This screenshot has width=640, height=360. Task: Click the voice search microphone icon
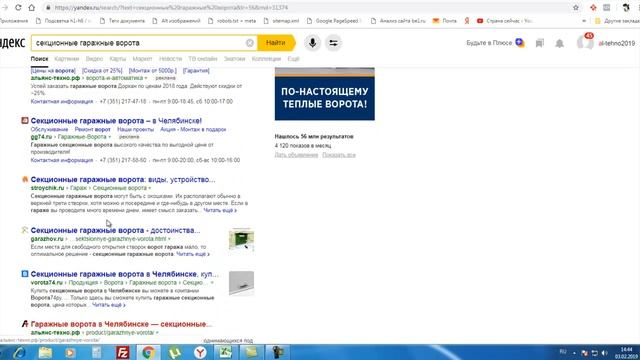tap(312, 43)
